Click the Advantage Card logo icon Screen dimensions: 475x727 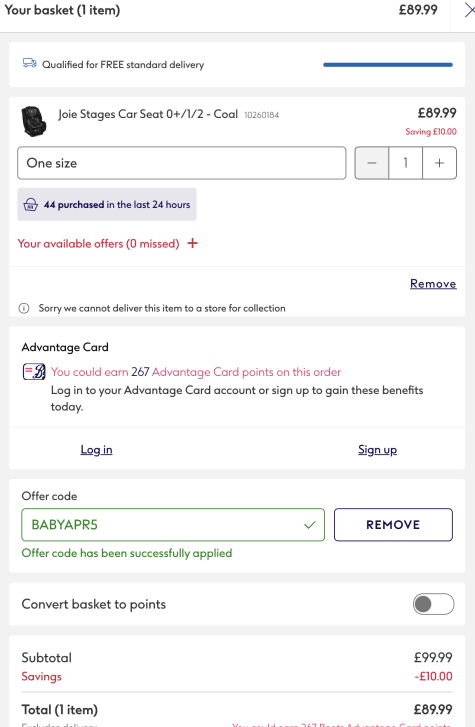pos(34,372)
